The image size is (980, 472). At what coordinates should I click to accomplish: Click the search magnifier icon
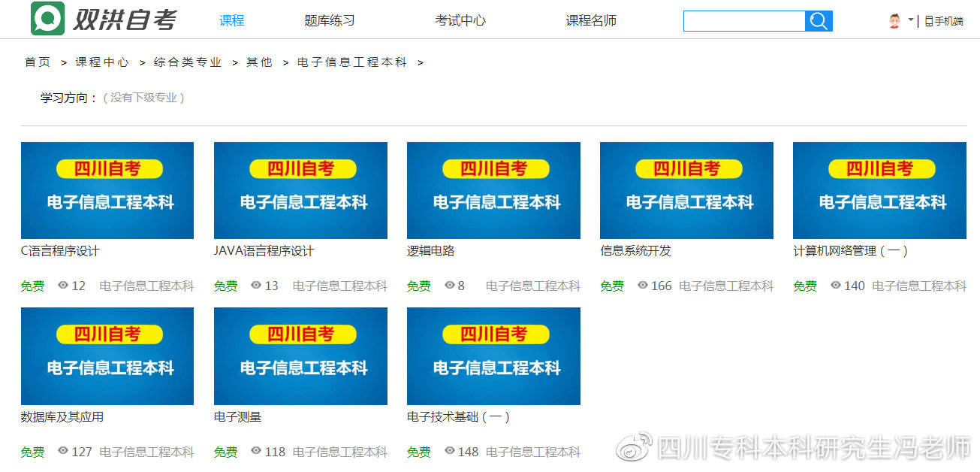[818, 20]
